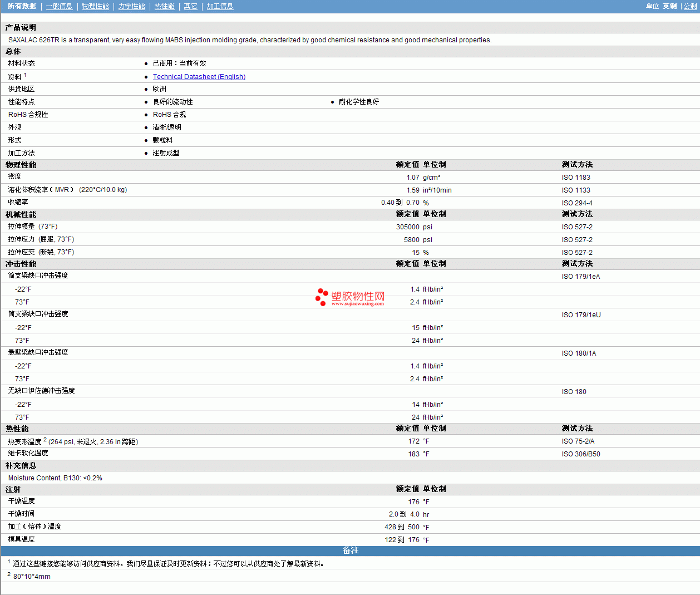Viewport: 700px width, 595px height.
Task: Click test method ISO 179/1eA
Action: (x=581, y=277)
